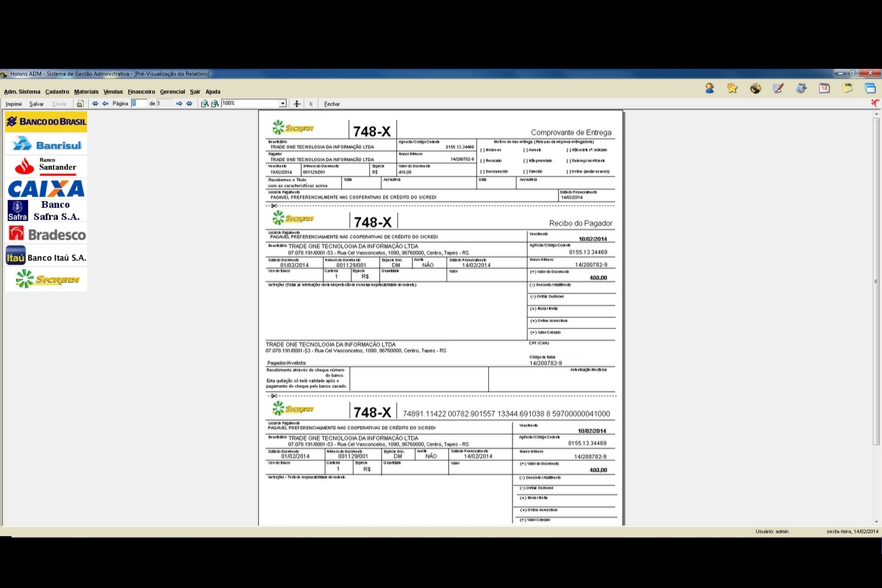
Task: Click 'Pagador/Avalista:' label
Action: pos(287,363)
